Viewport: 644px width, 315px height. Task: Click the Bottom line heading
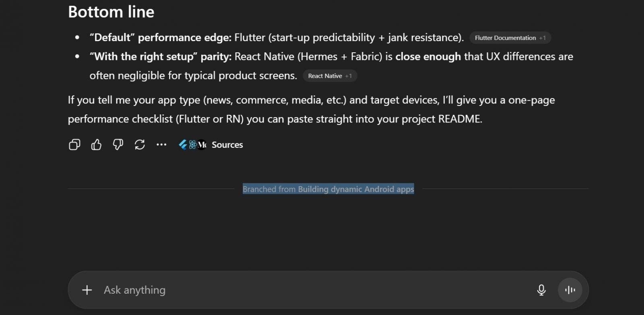(111, 12)
